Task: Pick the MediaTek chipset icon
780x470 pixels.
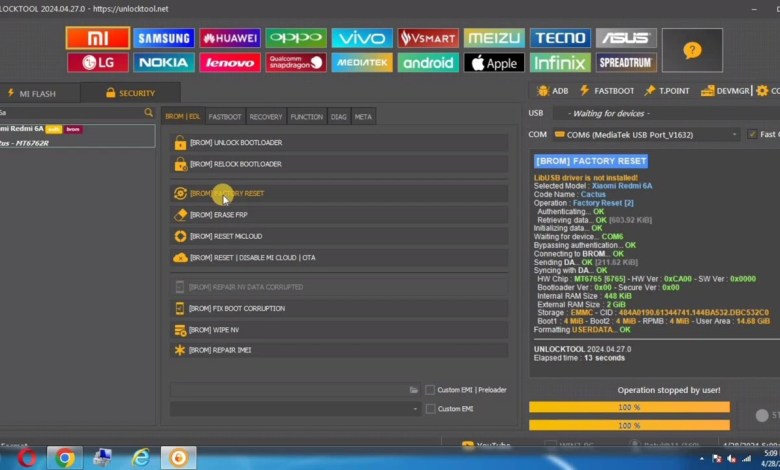Action: (362, 63)
